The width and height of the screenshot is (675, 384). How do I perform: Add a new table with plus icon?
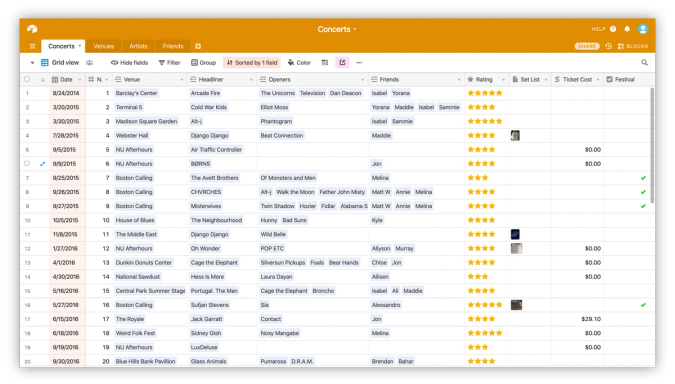pos(198,46)
